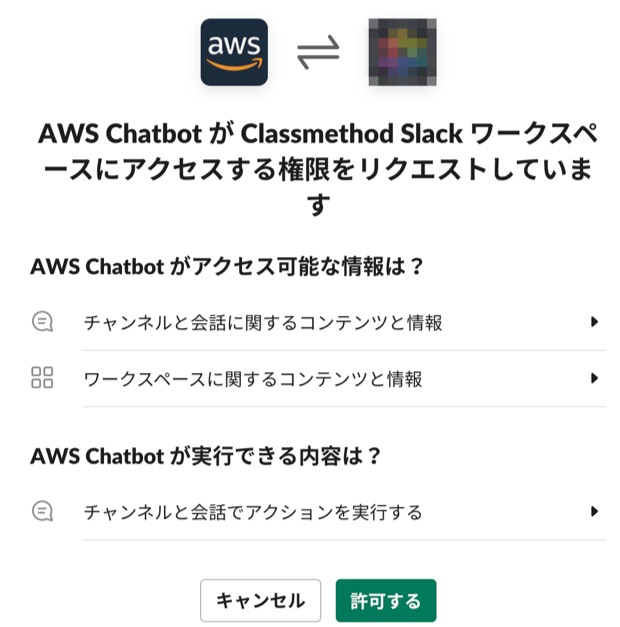Click the four-squares grid icon beside ワークスペースに関するコンテンツと情報
Viewport: 620px width, 627px height.
(x=42, y=378)
